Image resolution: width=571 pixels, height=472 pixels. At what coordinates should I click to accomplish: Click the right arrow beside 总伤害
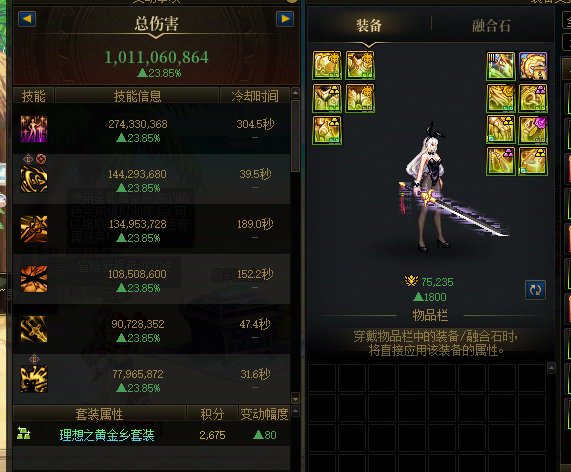(285, 19)
